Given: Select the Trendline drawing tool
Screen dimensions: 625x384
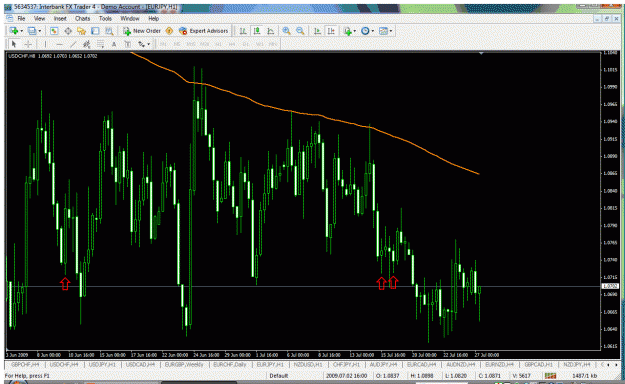Looking at the screenshot, I should pos(73,44).
